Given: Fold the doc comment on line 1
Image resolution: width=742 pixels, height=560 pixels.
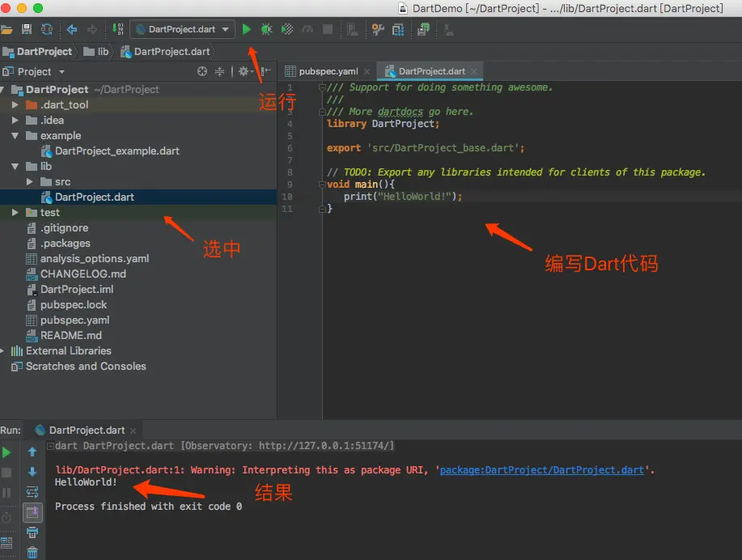Looking at the screenshot, I should click(x=322, y=87).
